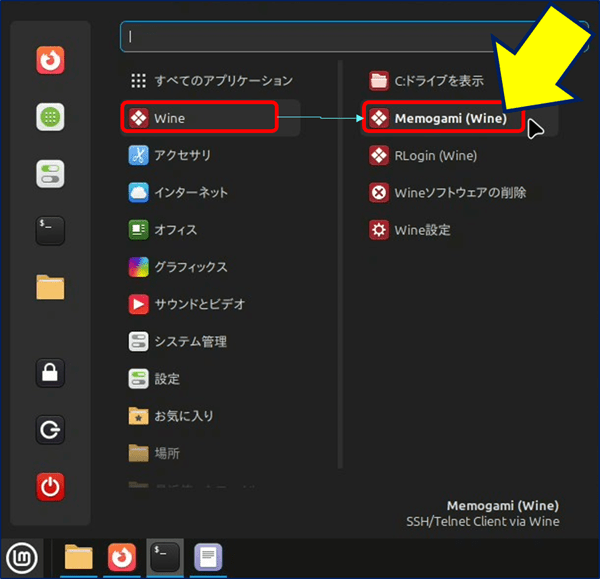Click the gear icon next to Wine設定
The image size is (600, 579).
tap(379, 230)
